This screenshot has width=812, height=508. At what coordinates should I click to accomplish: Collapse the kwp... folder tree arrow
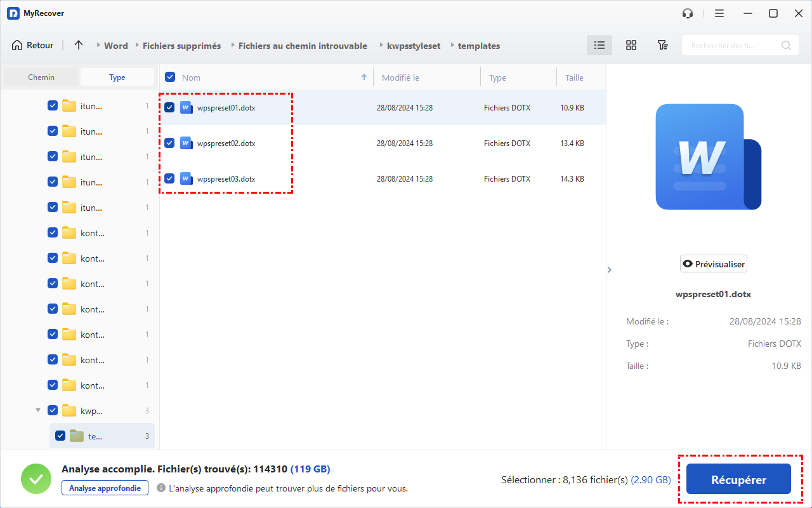pyautogui.click(x=39, y=411)
